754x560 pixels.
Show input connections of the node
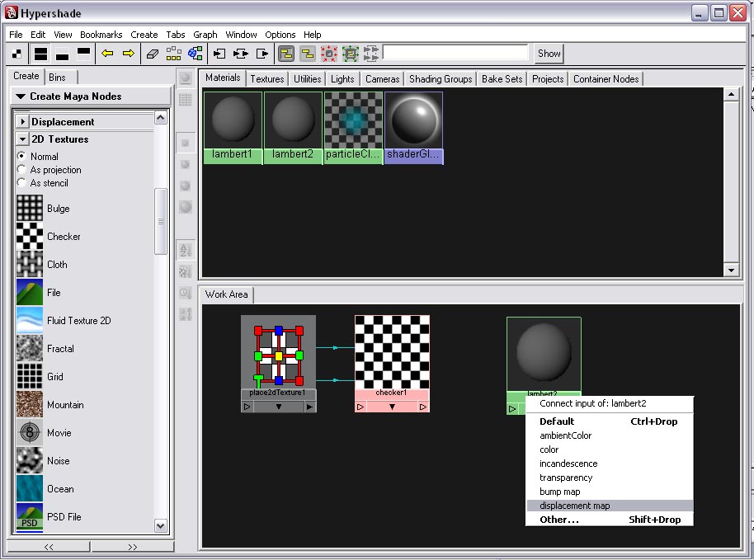pos(219,54)
